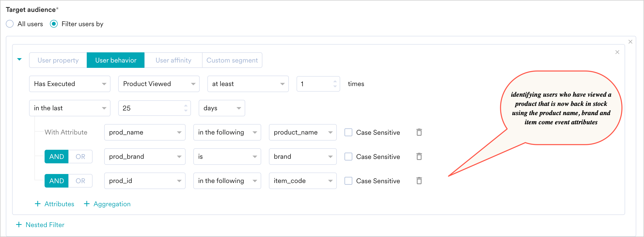Add a new Attributes condition

(x=55, y=204)
